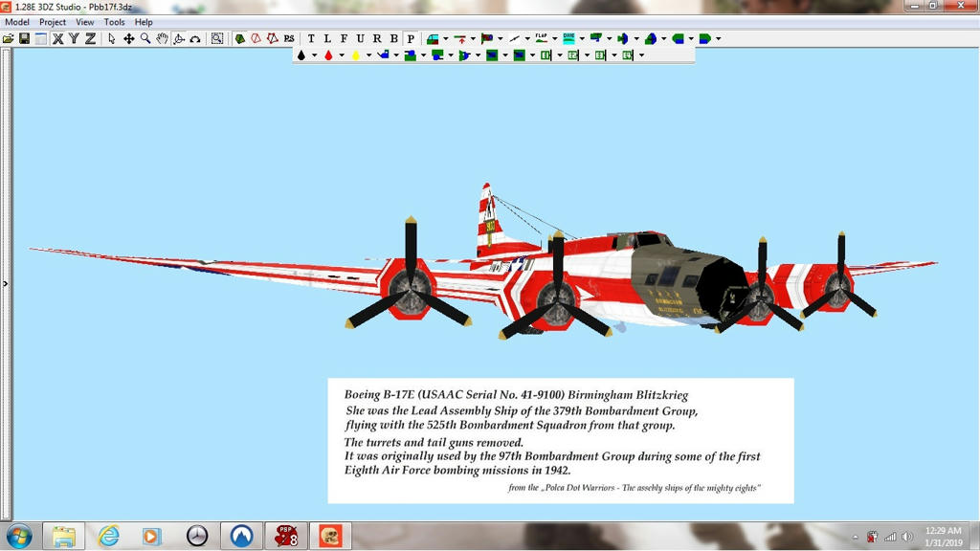This screenshot has height=551, width=980.
Task: Pick the red drop color
Action: tap(329, 55)
